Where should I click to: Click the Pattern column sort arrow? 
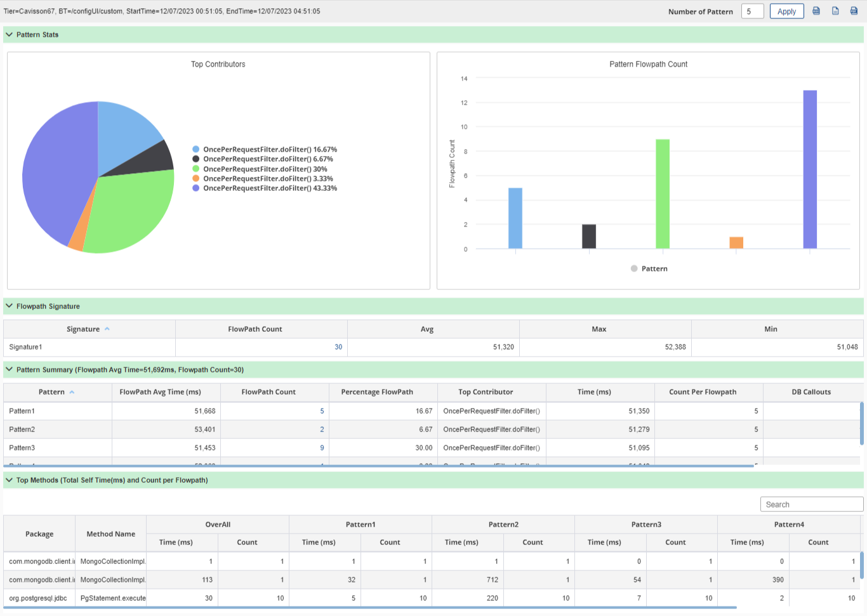72,392
